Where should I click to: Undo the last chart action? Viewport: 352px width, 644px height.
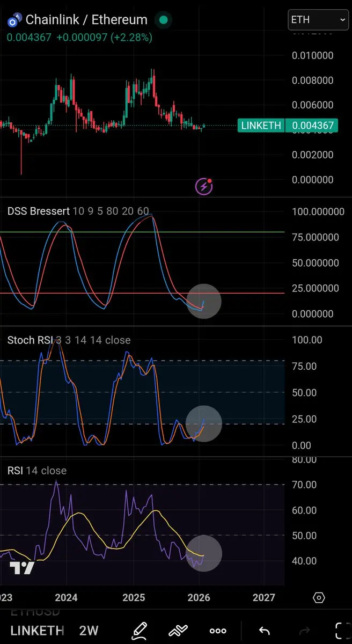click(x=264, y=631)
